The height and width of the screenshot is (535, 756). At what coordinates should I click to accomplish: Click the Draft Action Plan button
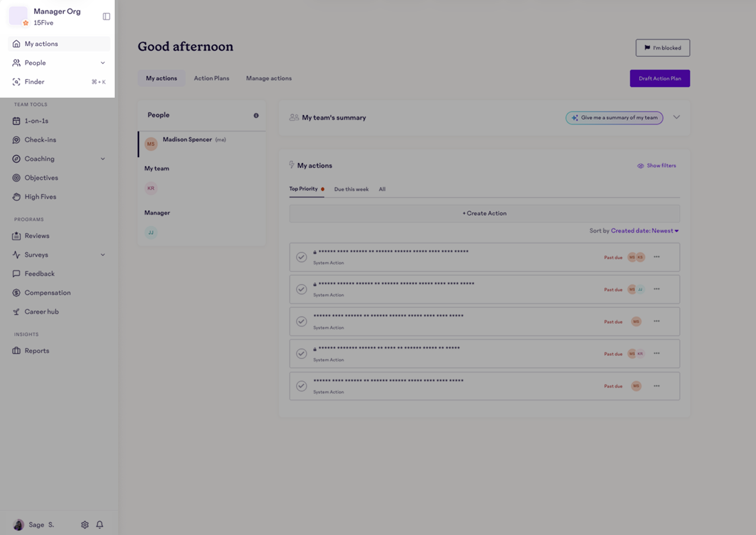[660, 78]
